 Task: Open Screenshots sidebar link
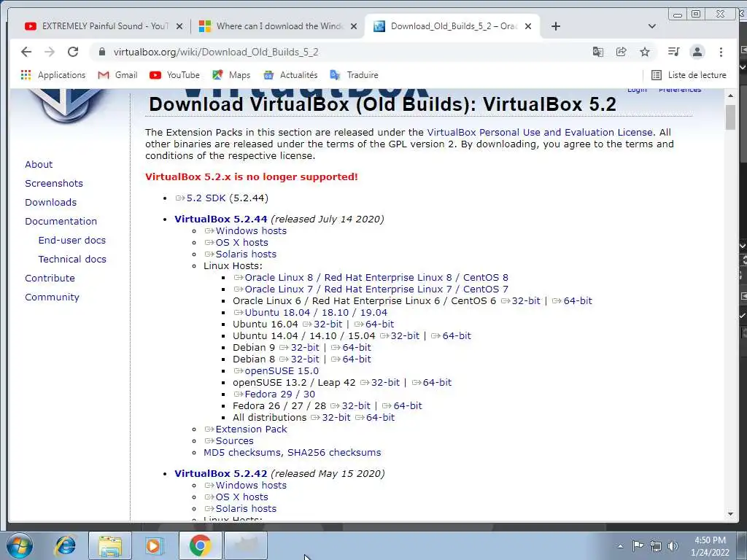[54, 183]
